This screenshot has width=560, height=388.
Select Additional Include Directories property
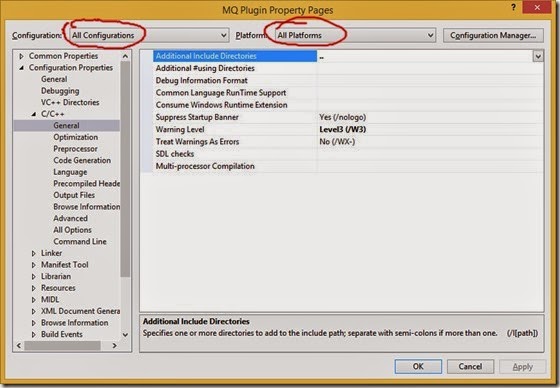235,56
